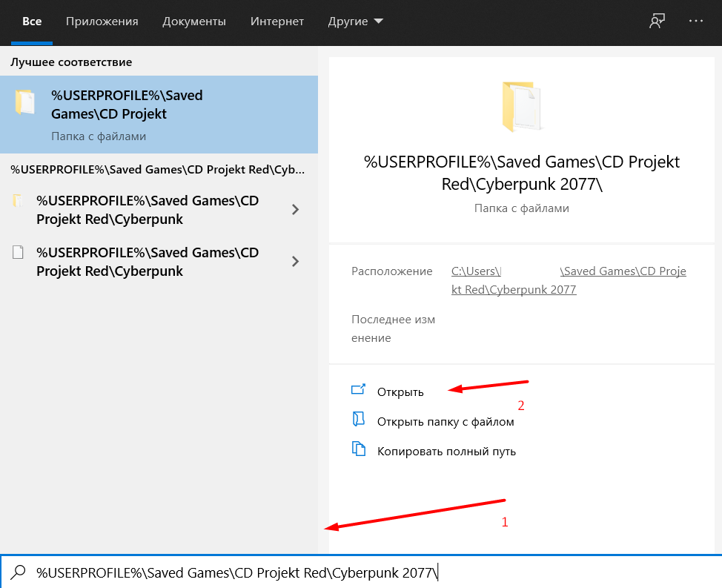Click Открыть папку с файлом
The image size is (722, 588).
446,422
